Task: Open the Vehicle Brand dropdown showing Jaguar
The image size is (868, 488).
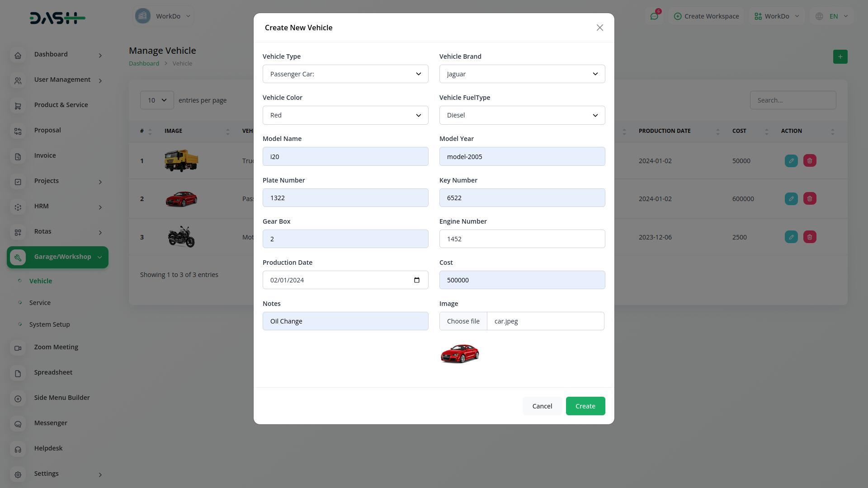Action: [522, 74]
